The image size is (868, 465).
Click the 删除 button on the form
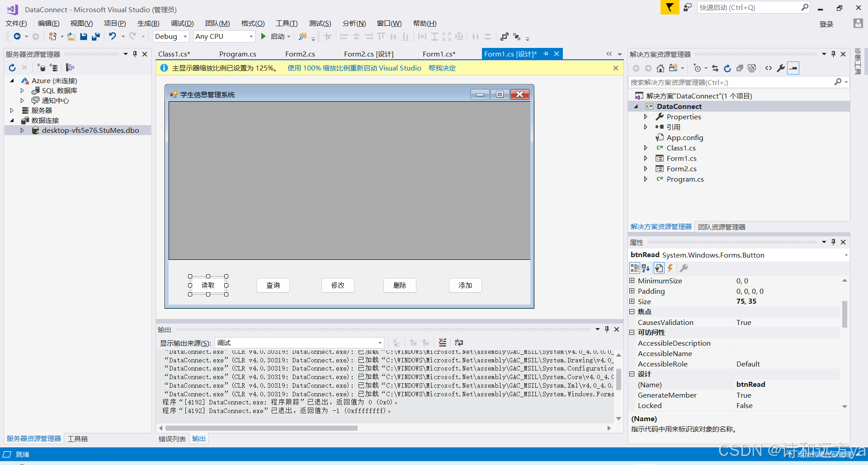(400, 285)
